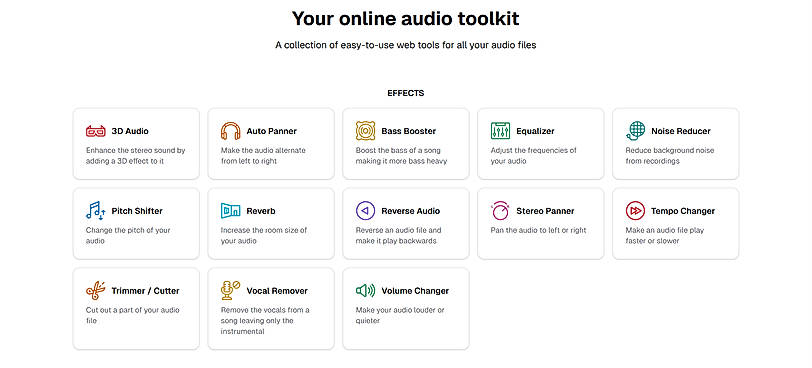
Task: Click 'Make an audio file play' description
Action: point(665,230)
